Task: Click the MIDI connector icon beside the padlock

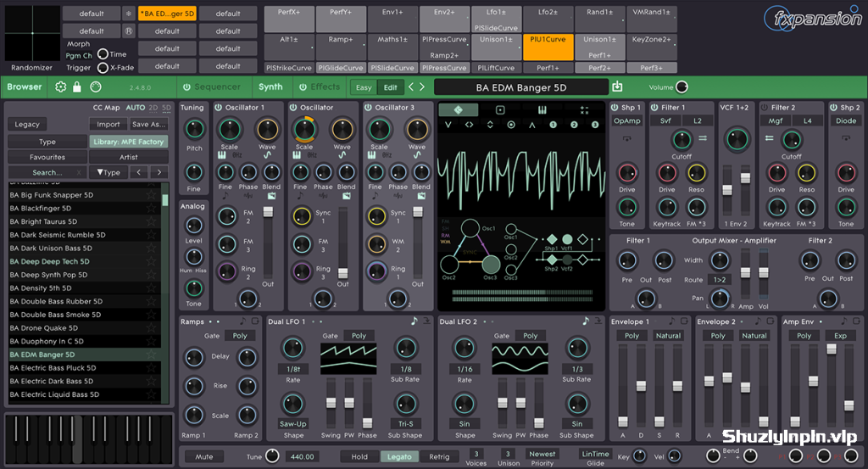Action: click(96, 87)
